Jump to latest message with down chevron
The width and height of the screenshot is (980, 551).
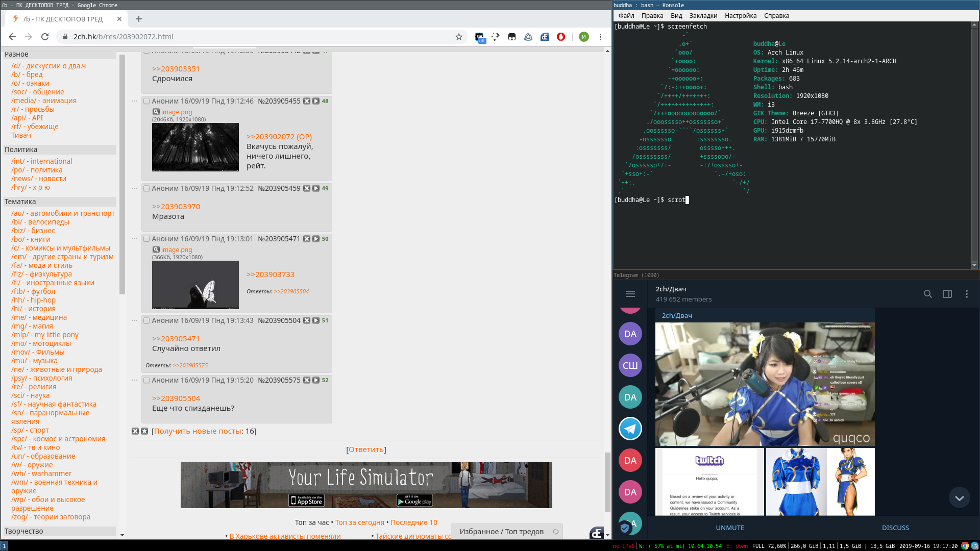tap(960, 498)
